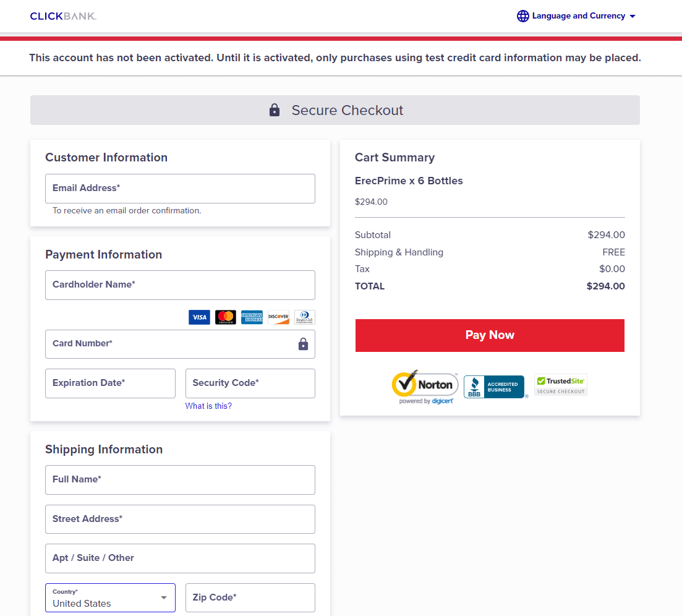Click the ClickBank logo
This screenshot has width=682, height=616.
pyautogui.click(x=62, y=16)
